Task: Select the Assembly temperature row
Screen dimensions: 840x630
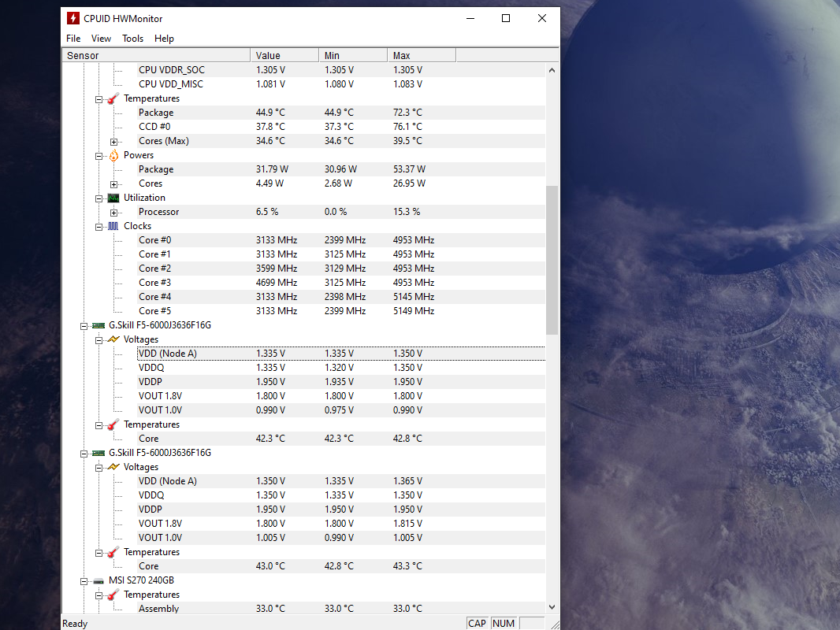Action: point(341,609)
